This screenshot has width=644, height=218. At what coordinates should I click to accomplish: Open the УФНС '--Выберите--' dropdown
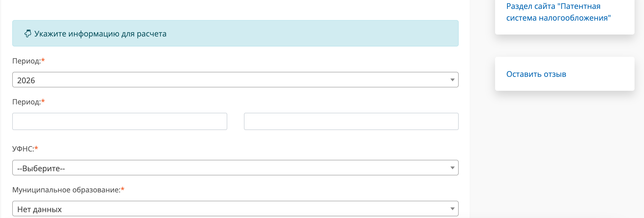point(235,168)
